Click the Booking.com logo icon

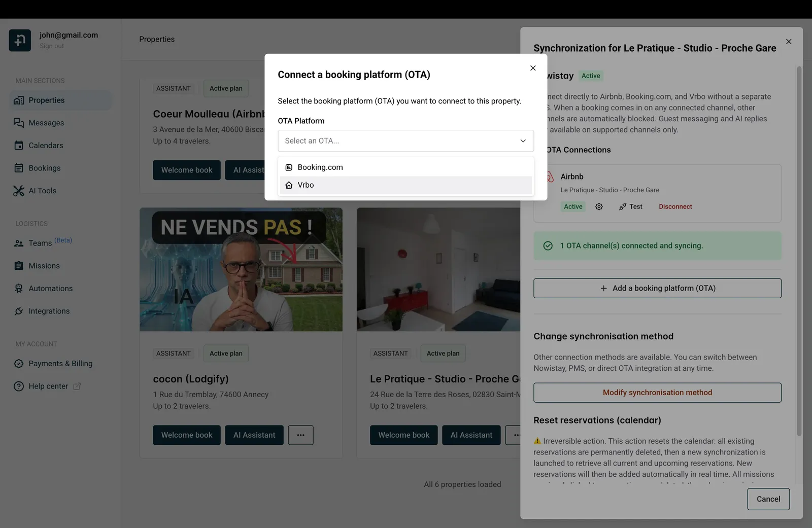289,167
